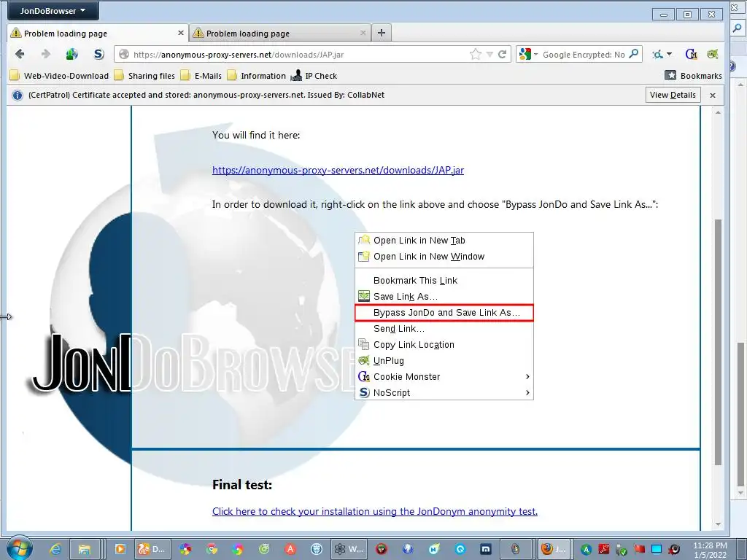Open the Windows Start button
747x560 pixels.
click(20, 548)
